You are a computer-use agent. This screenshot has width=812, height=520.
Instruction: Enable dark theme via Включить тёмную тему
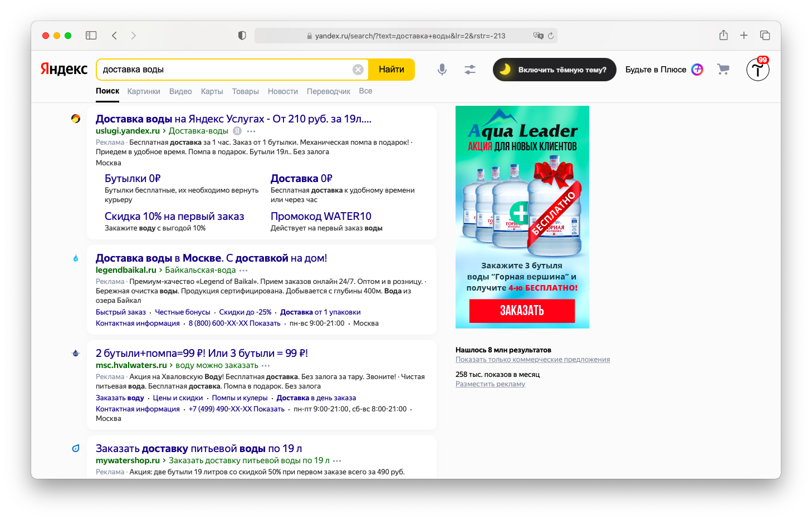coord(554,70)
